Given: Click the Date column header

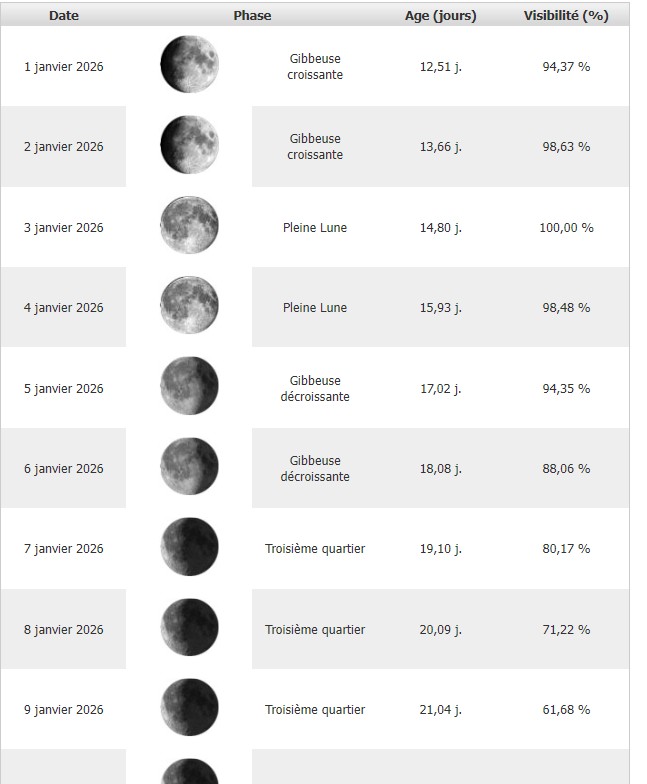Looking at the screenshot, I should [64, 16].
